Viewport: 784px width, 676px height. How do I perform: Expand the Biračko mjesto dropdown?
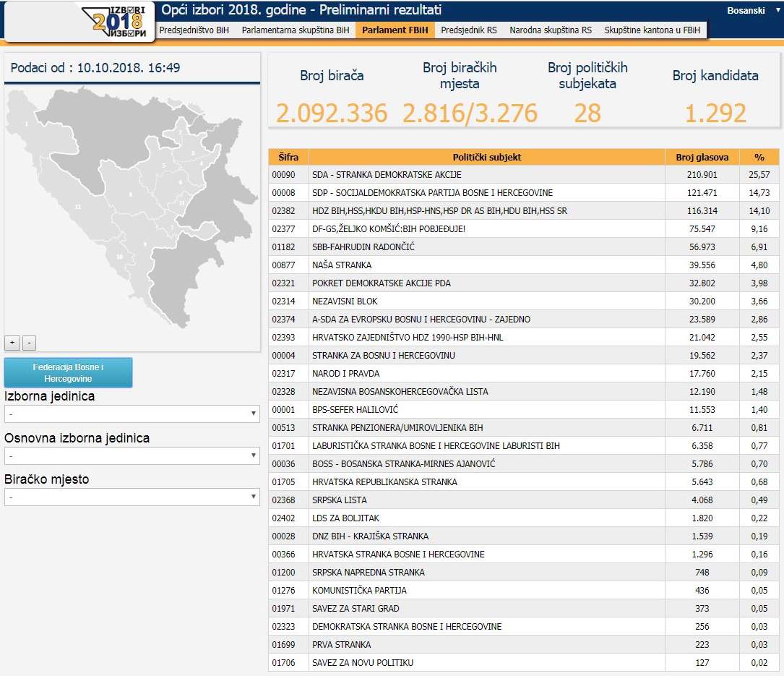click(132, 497)
